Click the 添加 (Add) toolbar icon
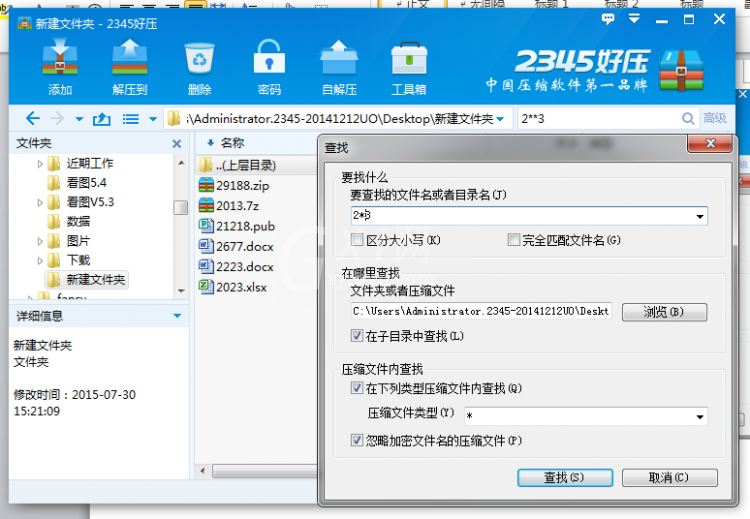 [60, 66]
